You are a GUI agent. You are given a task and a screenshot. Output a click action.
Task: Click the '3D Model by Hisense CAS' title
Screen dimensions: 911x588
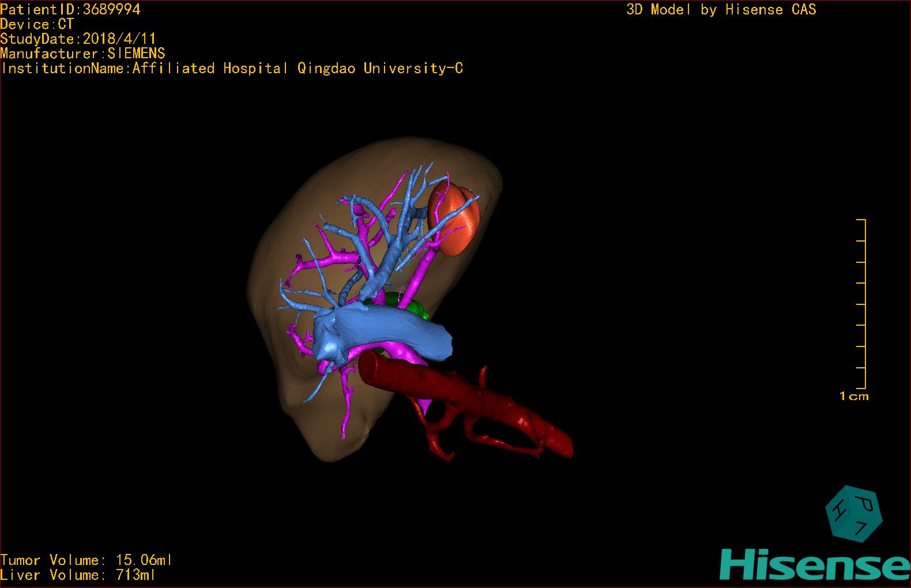point(721,10)
